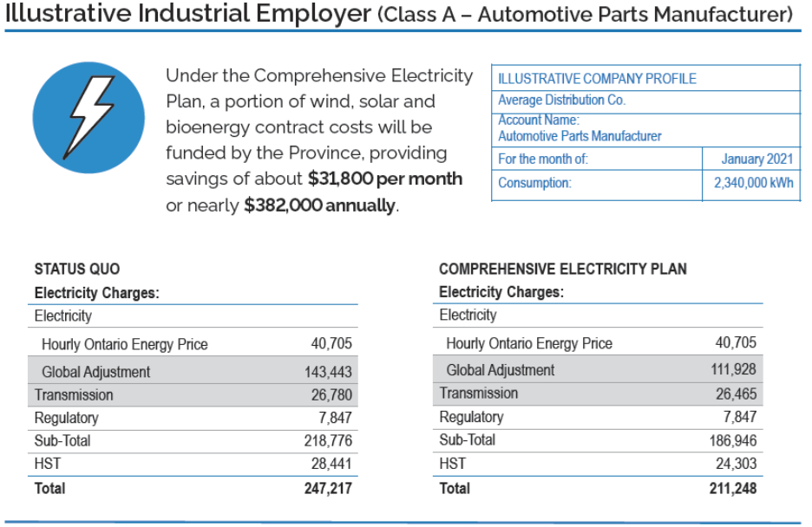Click Status Quo Transmission value 26,780
Image resolution: width=812 pixels, height=527 pixels.
[331, 395]
